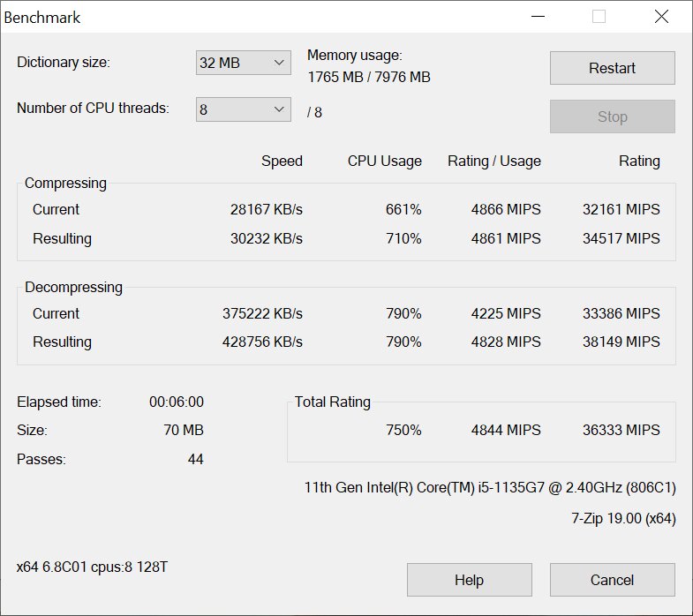The width and height of the screenshot is (693, 616).
Task: Click the Passes count 44
Action: coord(195,460)
